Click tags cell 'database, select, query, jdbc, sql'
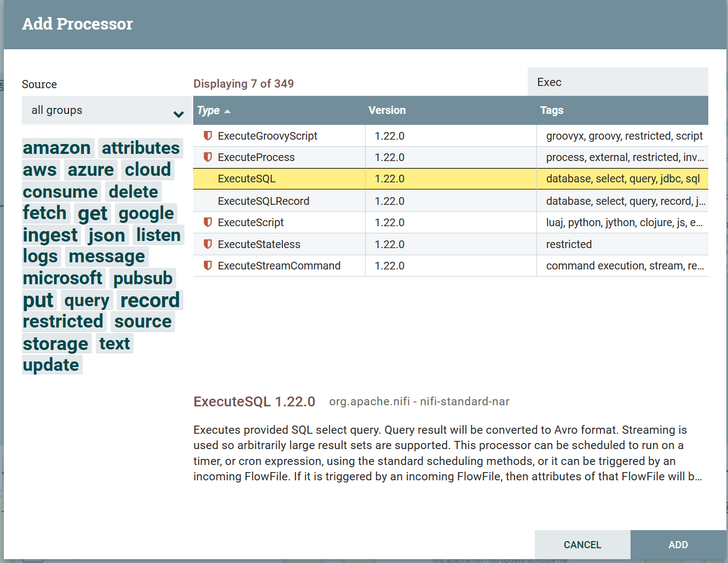This screenshot has height=563, width=728. point(623,179)
